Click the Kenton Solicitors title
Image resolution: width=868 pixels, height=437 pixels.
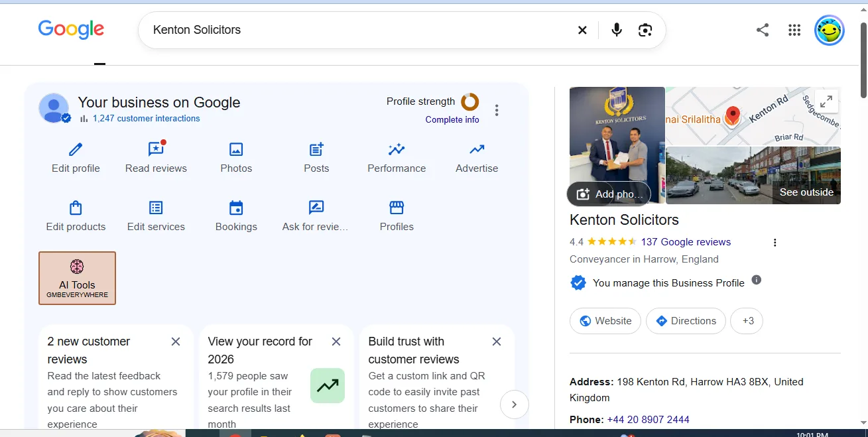(624, 220)
